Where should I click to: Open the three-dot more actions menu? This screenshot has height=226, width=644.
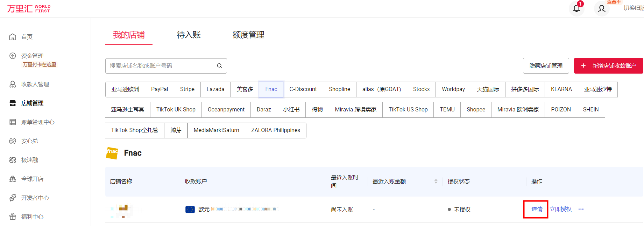tap(581, 209)
